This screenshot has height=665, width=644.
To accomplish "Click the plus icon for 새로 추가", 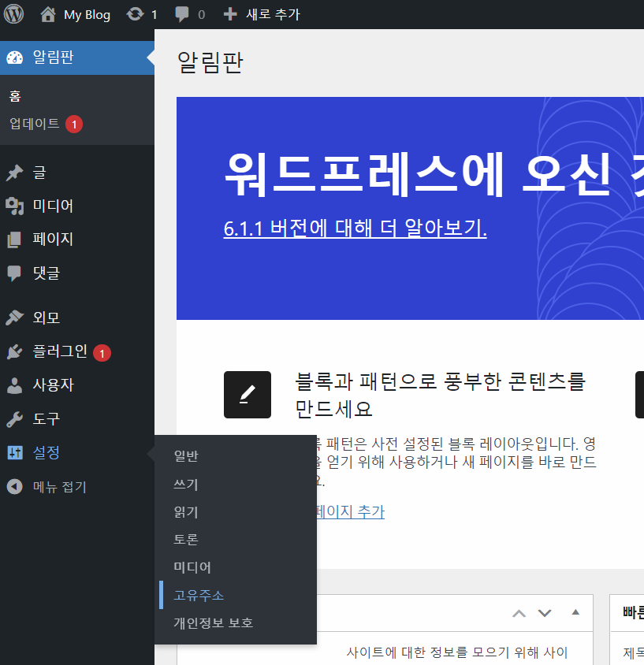I will (x=230, y=14).
